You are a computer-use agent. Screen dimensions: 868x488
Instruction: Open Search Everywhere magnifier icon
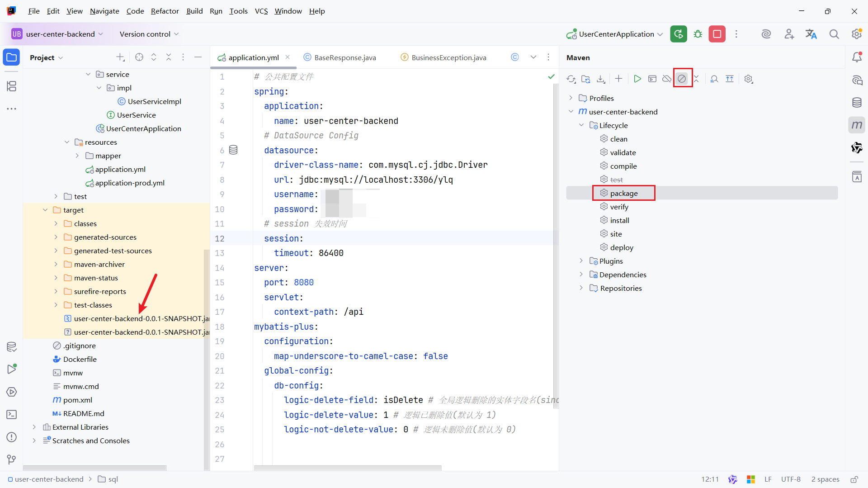[834, 34]
